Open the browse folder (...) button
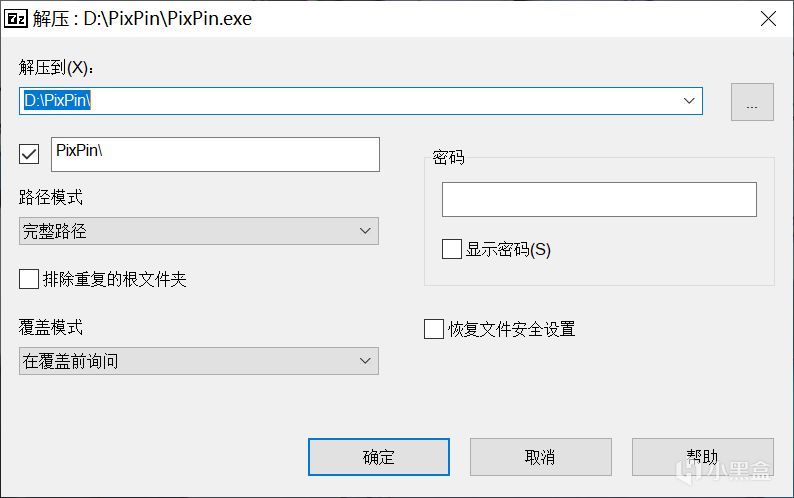Viewport: 794px width, 498px height. [x=752, y=102]
